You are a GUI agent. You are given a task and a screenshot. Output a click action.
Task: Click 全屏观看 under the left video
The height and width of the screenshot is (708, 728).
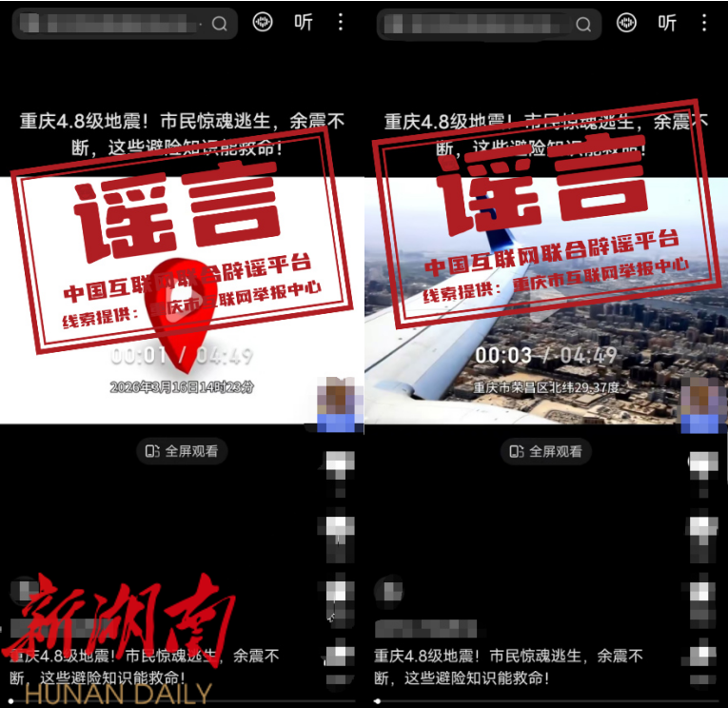pyautogui.click(x=182, y=451)
